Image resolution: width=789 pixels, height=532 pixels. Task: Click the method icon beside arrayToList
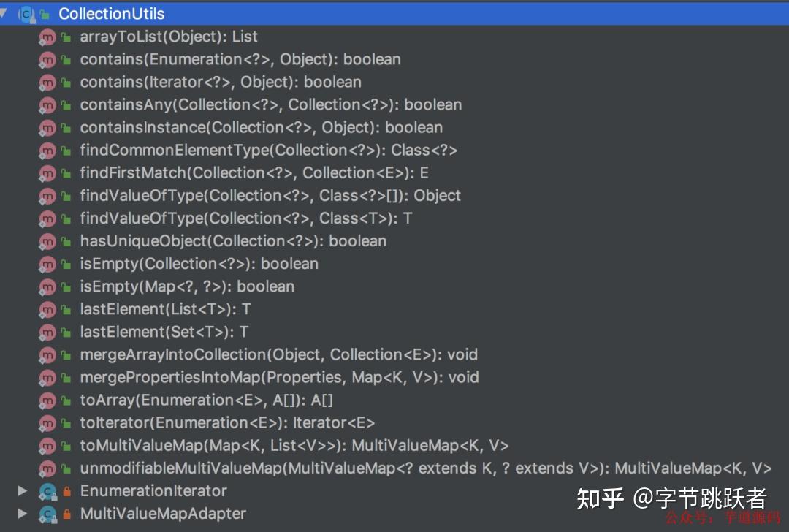47,37
